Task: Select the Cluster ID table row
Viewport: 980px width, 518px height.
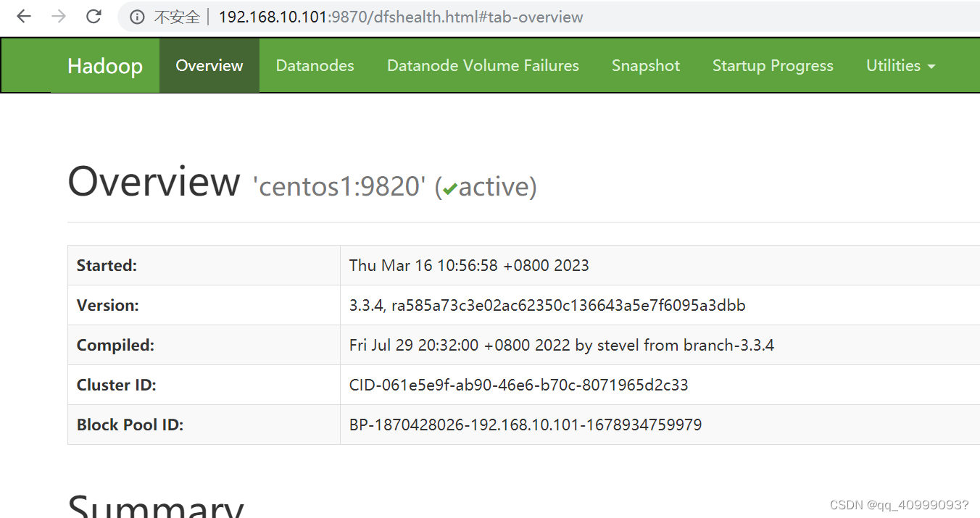Action: 507,385
